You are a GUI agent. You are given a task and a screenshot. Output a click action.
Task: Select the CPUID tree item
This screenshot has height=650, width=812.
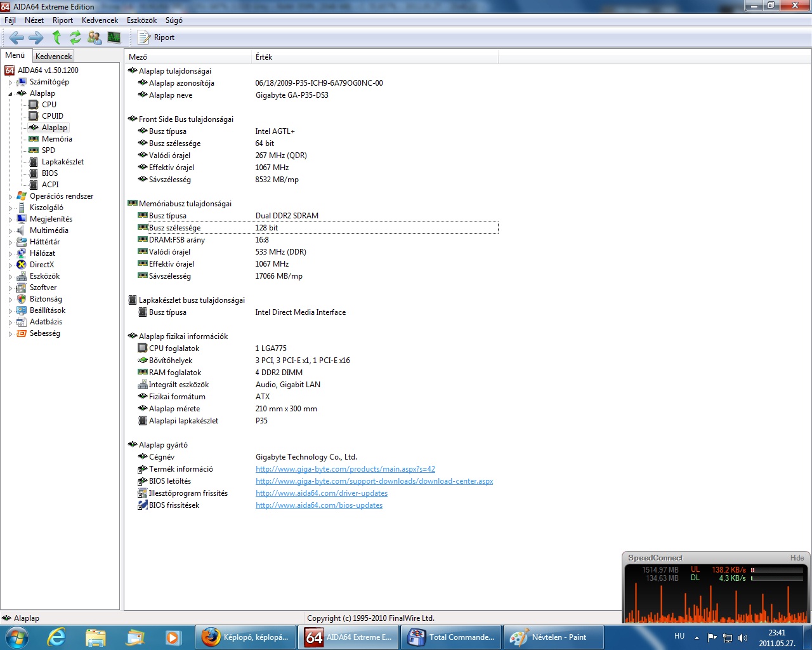(53, 116)
